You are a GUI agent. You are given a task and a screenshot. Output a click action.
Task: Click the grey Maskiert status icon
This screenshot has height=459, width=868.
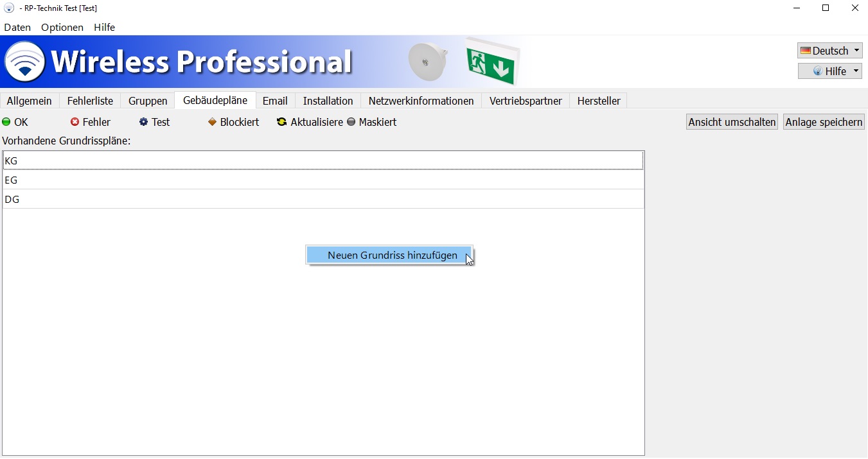(351, 122)
